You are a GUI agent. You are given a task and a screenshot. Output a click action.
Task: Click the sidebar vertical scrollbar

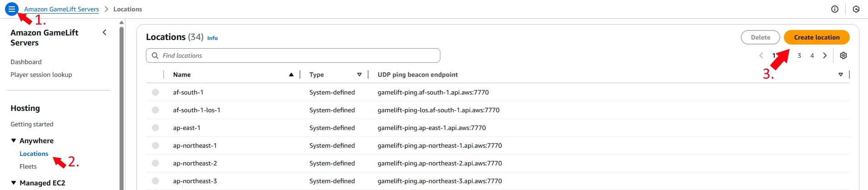[121, 105]
